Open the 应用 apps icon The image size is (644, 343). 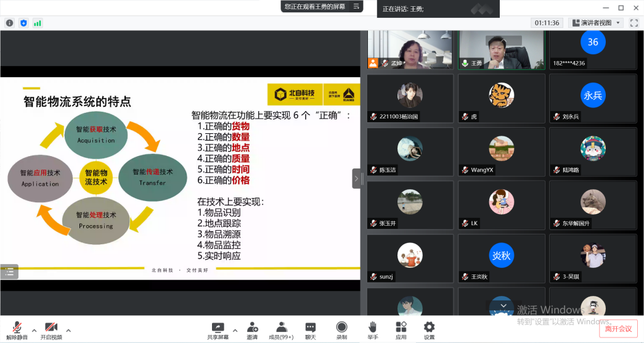click(x=401, y=327)
